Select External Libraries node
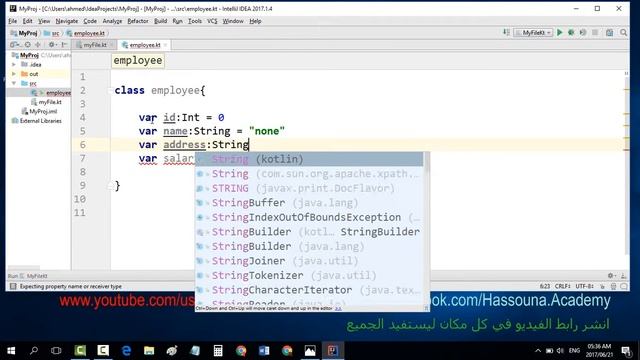640x360 pixels. (37, 121)
